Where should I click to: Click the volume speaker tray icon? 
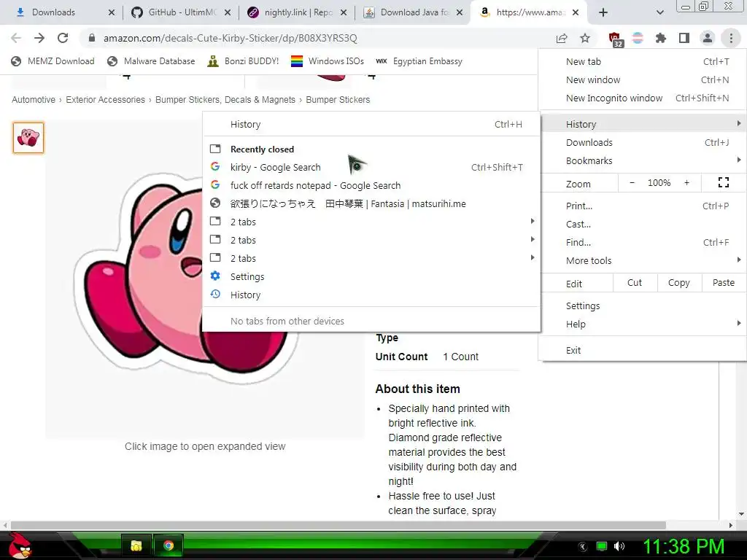(x=619, y=546)
